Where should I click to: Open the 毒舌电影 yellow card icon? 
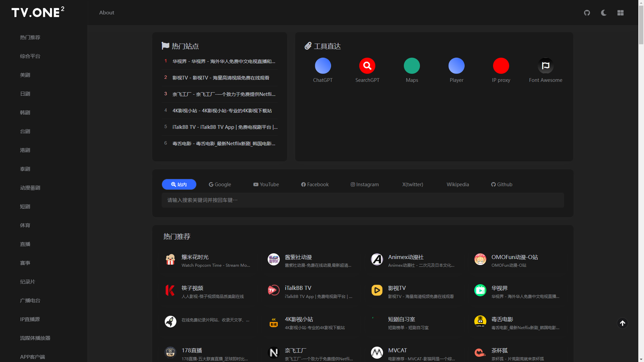point(480,322)
